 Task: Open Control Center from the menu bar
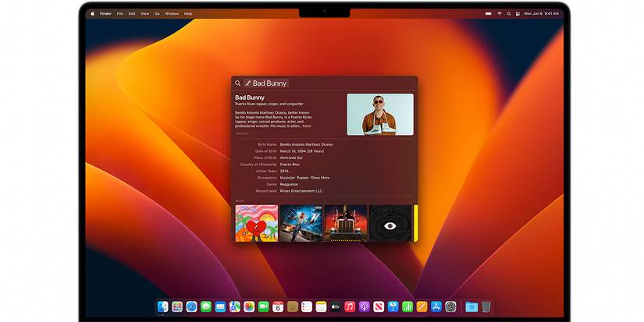click(x=518, y=13)
